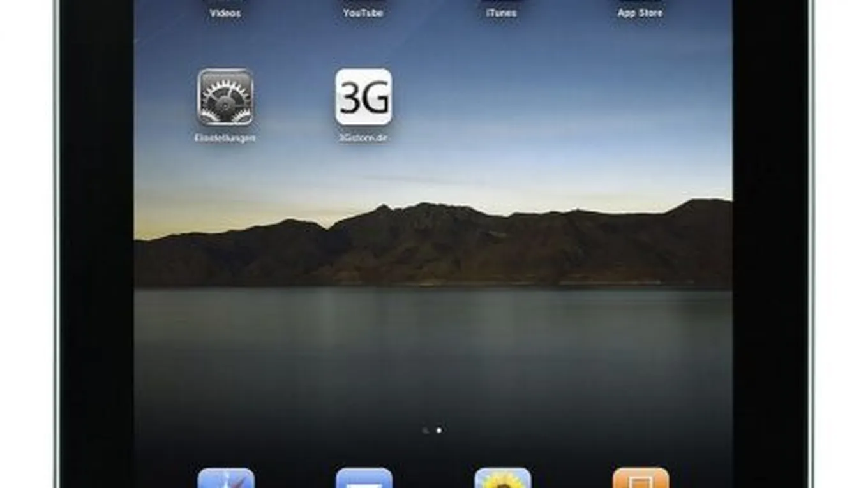Click the Einstellungen text label
The width and height of the screenshot is (868, 488).
(x=225, y=138)
